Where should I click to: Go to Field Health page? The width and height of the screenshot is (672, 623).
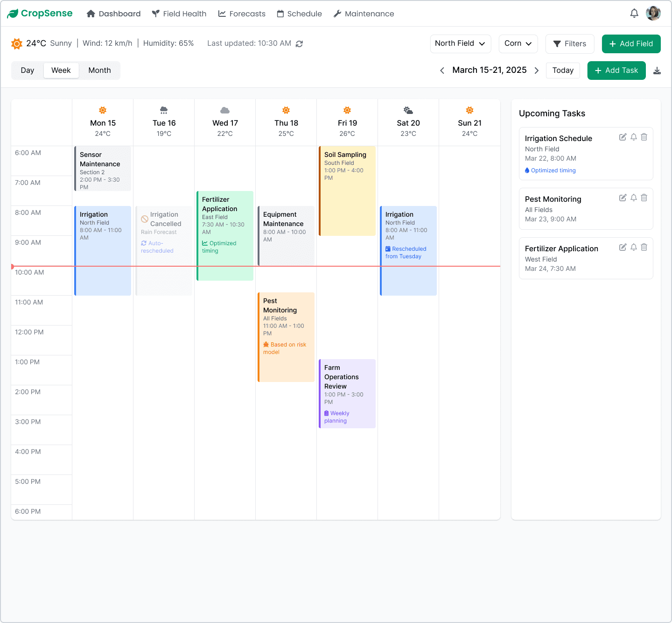(x=179, y=14)
